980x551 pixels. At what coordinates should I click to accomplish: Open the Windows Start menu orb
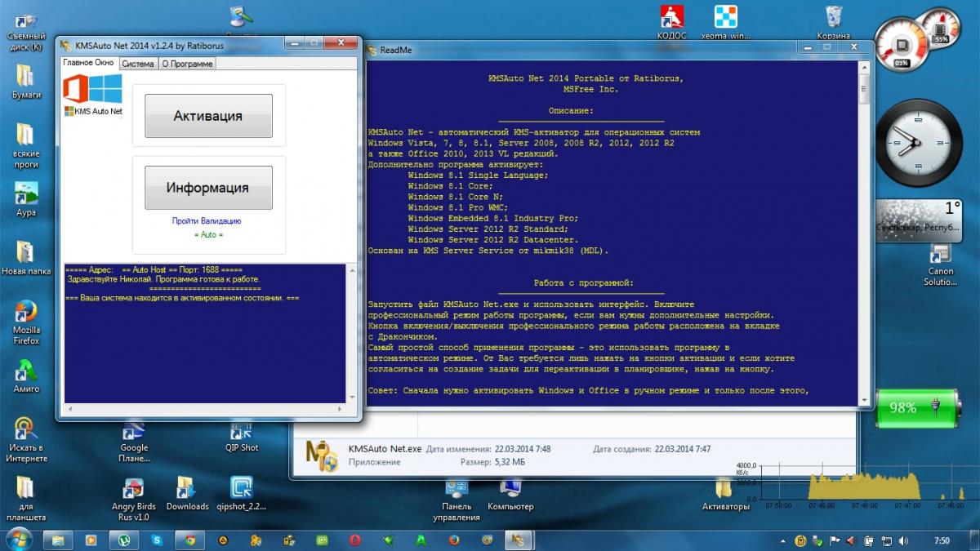tap(18, 539)
